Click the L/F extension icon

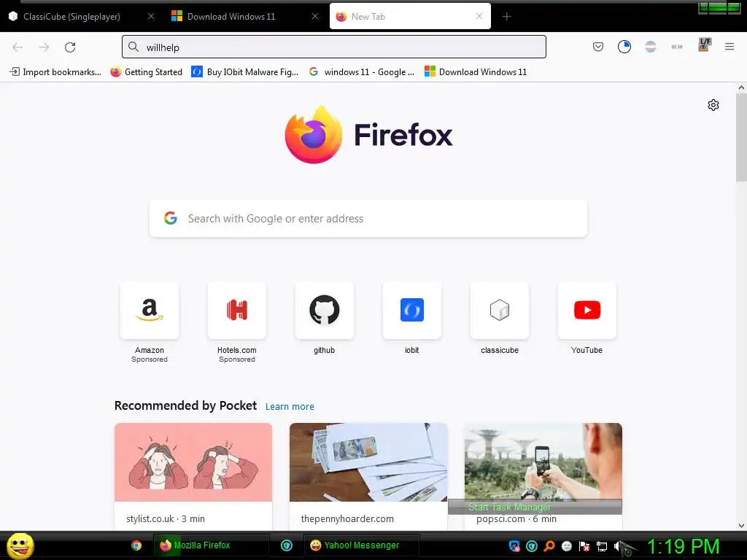click(x=704, y=44)
